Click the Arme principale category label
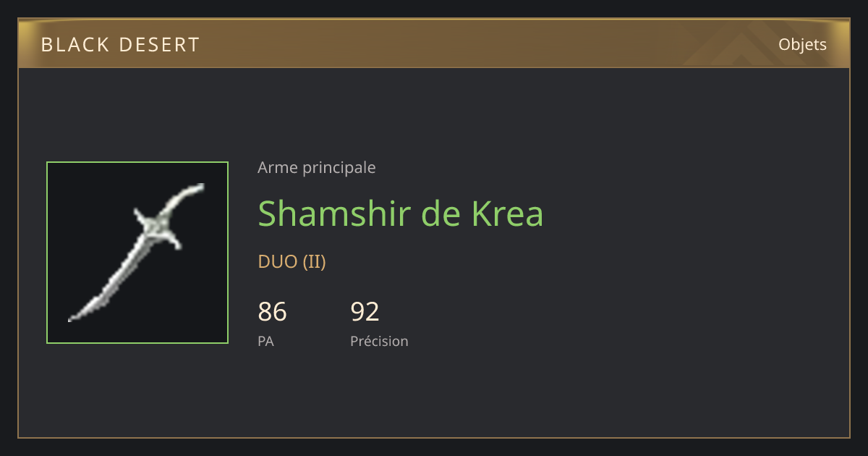This screenshot has height=456, width=868. pos(317,168)
